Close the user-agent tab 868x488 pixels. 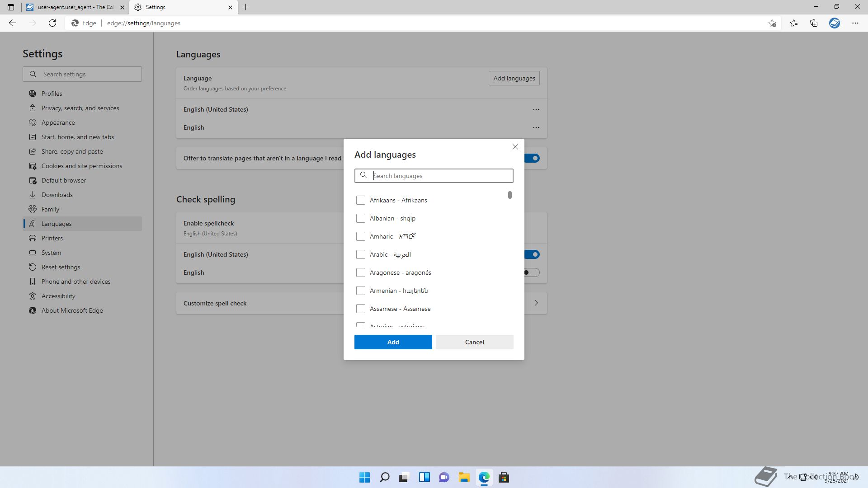122,7
